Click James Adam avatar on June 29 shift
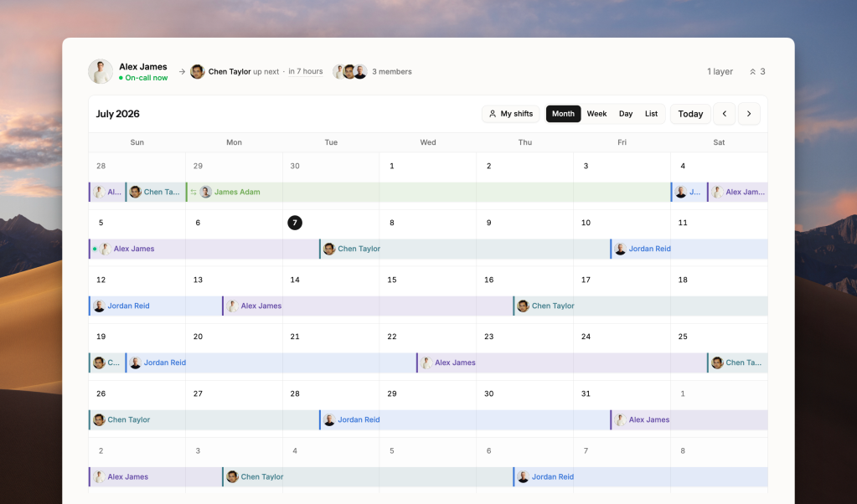Screen dimensions: 857x504 pyautogui.click(x=205, y=193)
